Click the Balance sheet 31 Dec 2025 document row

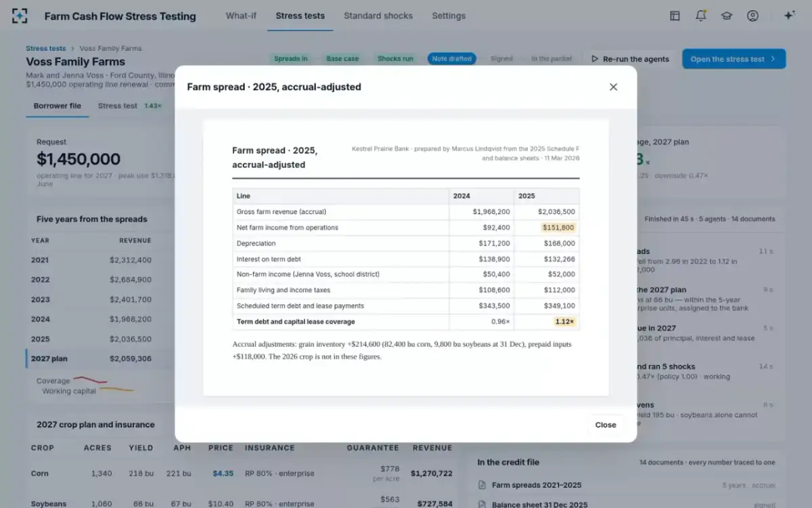click(627, 505)
